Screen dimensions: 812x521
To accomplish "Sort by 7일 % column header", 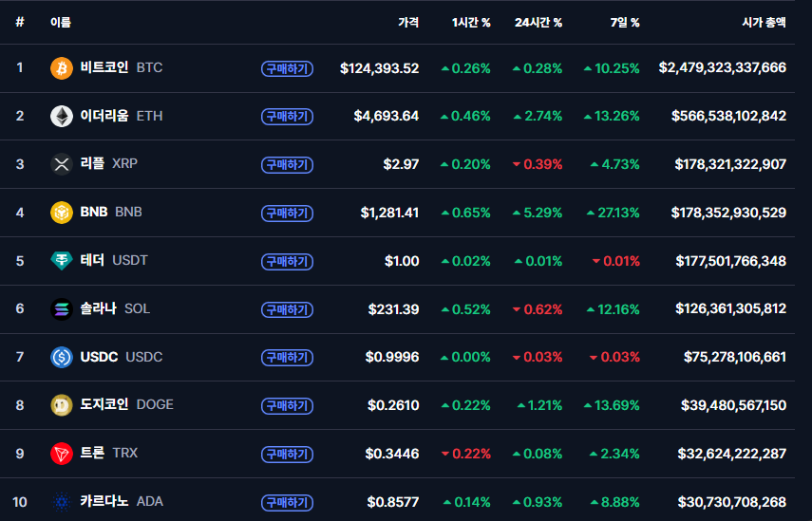I will click(x=624, y=22).
